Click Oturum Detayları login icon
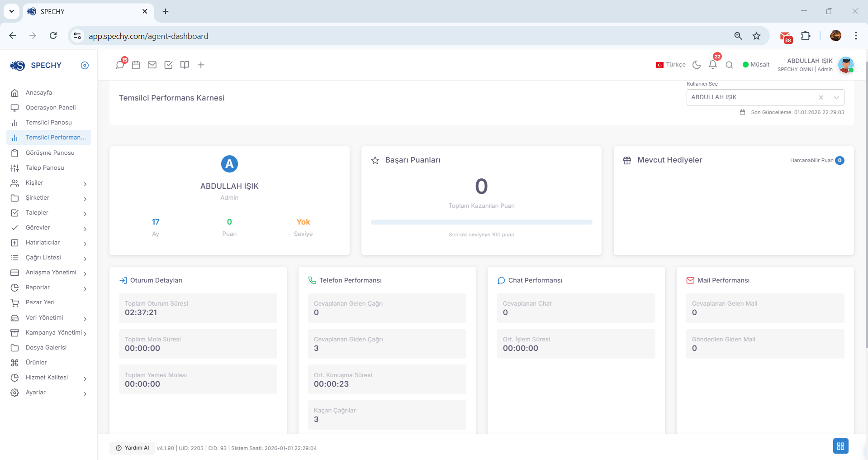 (123, 280)
